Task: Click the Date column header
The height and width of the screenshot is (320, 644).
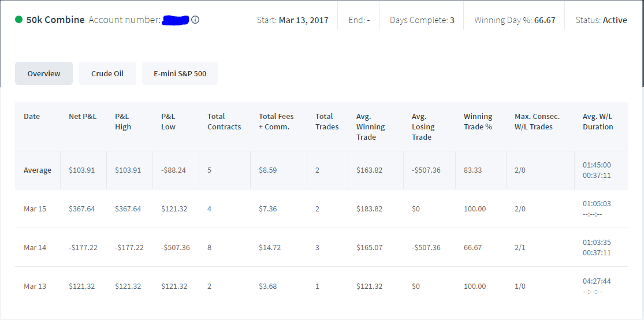Action: pyautogui.click(x=32, y=116)
